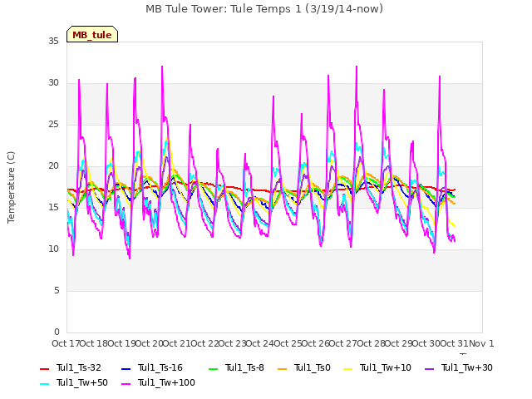Viewport: 532px width, 399px height.
Task: Click the Temperature (C) axis label
Action: pyautogui.click(x=11, y=187)
